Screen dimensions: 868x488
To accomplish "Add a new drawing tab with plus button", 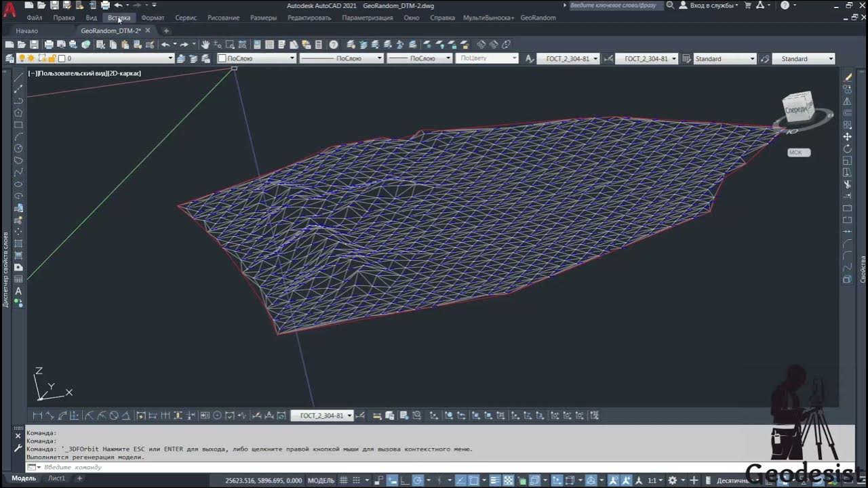I will 166,30.
